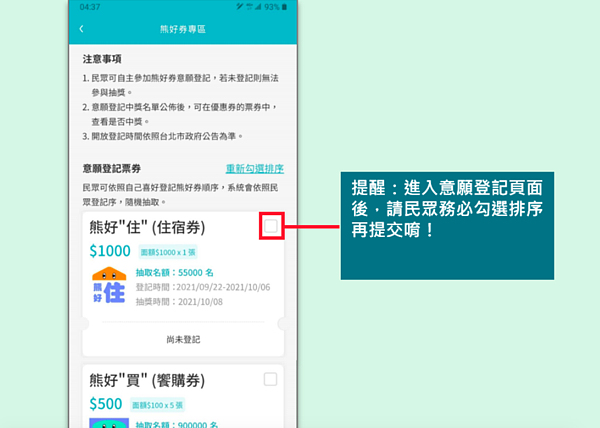Click the 登記時間 2021/09/22-2021/10/06 line
The width and height of the screenshot is (600, 428).
tap(203, 287)
